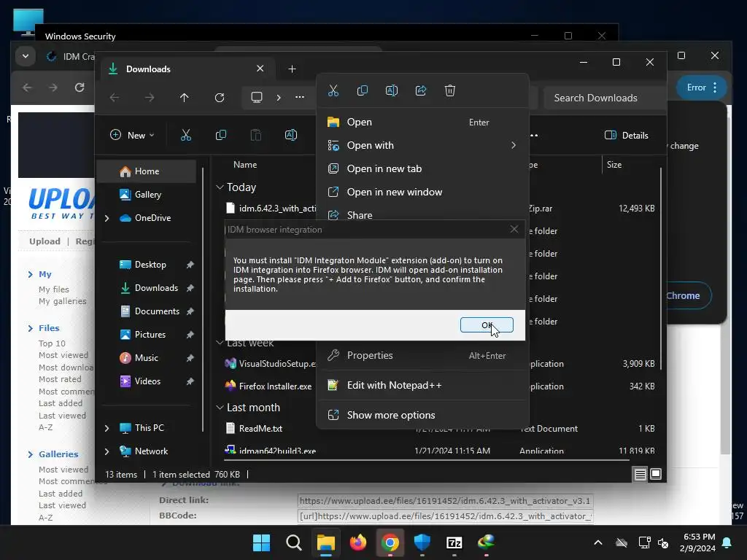
Task: Select Open in new tab
Action: click(x=422, y=168)
